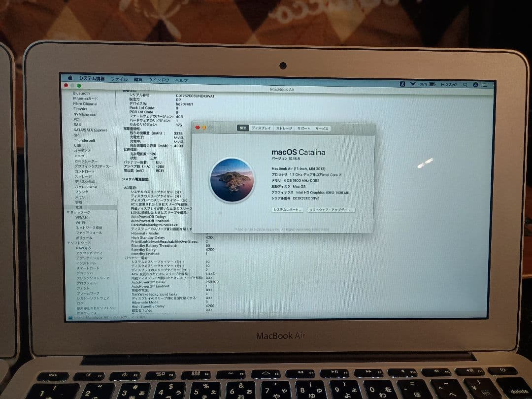Select USB in the hardware list
Screen dimensions: 532x399
pos(79,145)
